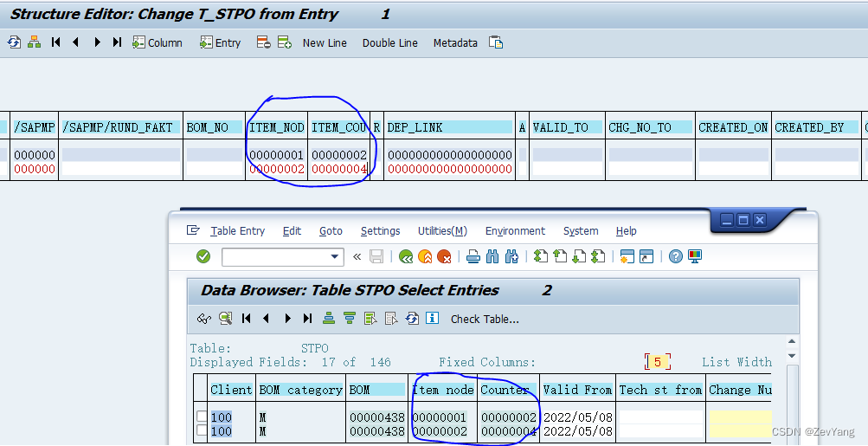Go to next entry in Structure Editor toolbar
Image resolution: width=868 pixels, height=446 pixels.
tap(97, 42)
